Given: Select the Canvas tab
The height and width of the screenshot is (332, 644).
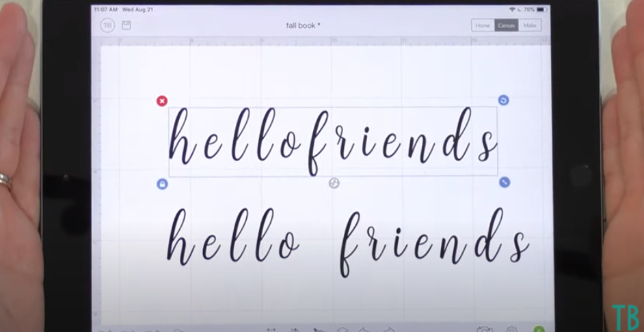Looking at the screenshot, I should (507, 25).
